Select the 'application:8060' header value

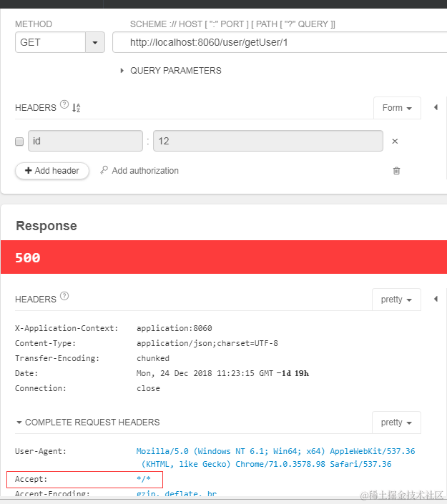(x=175, y=328)
